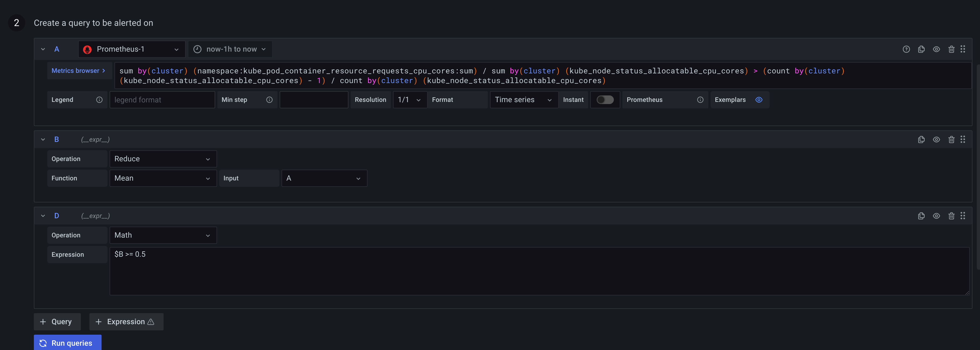Toggle the Instant query switch

pyautogui.click(x=605, y=100)
